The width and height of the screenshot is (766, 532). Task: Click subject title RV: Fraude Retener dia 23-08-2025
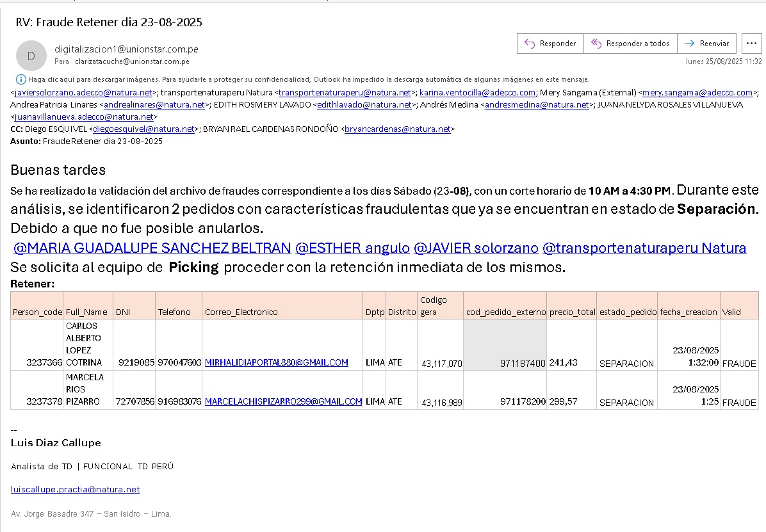109,22
